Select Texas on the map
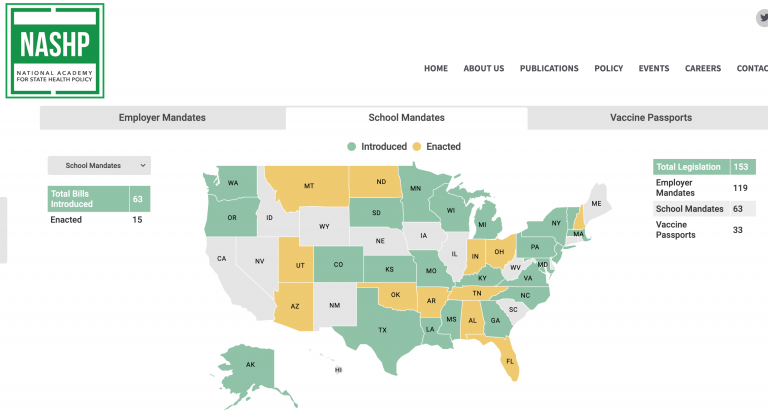Screen dimensions: 768x417 click(x=384, y=328)
